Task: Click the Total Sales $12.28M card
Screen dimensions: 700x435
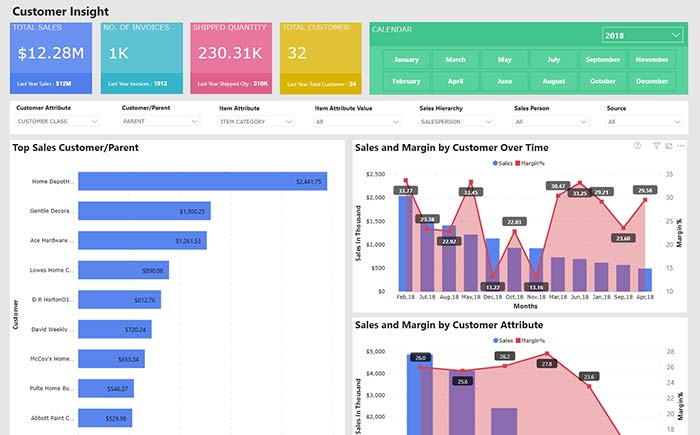Action: pyautogui.click(x=51, y=58)
